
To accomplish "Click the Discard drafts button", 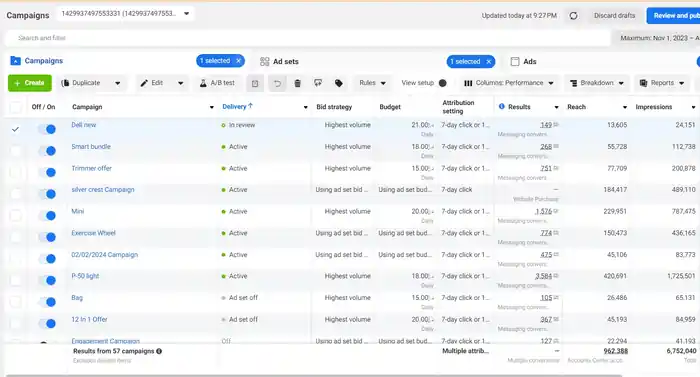I will 614,16.
